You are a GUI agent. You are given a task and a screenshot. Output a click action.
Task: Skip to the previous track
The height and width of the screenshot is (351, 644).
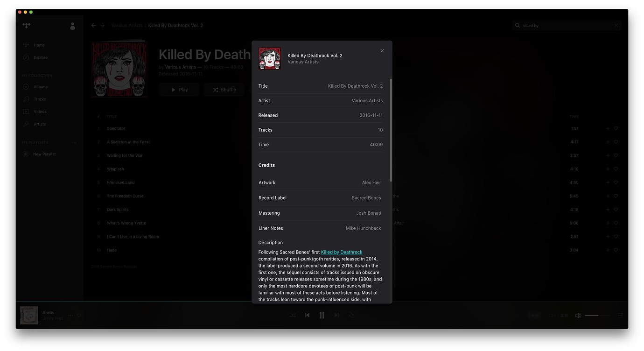[307, 315]
